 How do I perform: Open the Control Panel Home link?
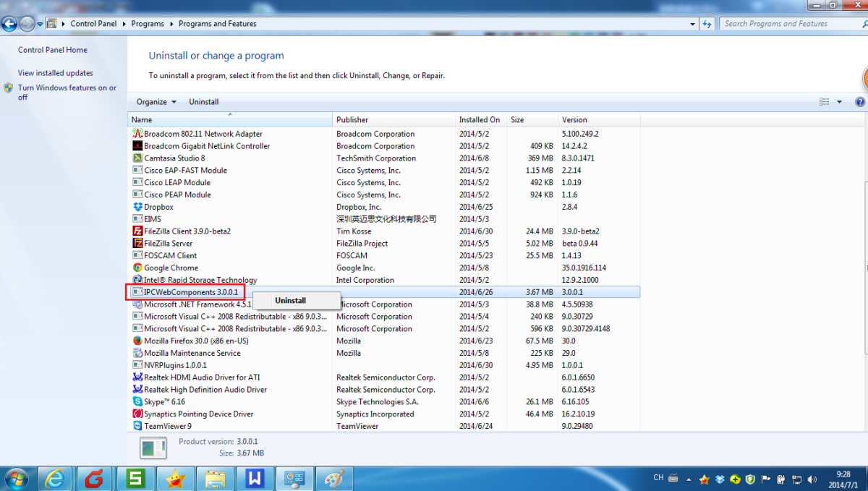[53, 50]
